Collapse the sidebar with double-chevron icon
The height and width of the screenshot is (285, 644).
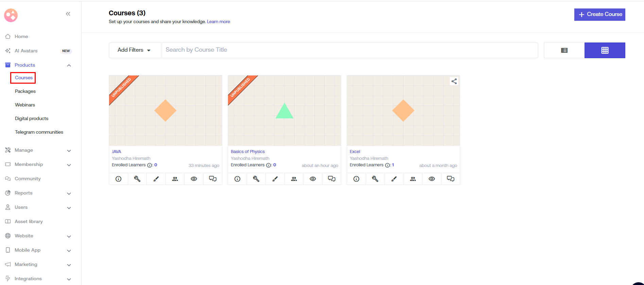pyautogui.click(x=68, y=14)
